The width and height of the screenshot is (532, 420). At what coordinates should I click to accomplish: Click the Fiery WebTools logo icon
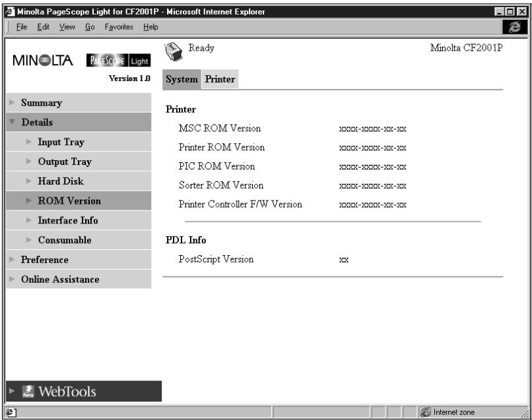tap(28, 391)
